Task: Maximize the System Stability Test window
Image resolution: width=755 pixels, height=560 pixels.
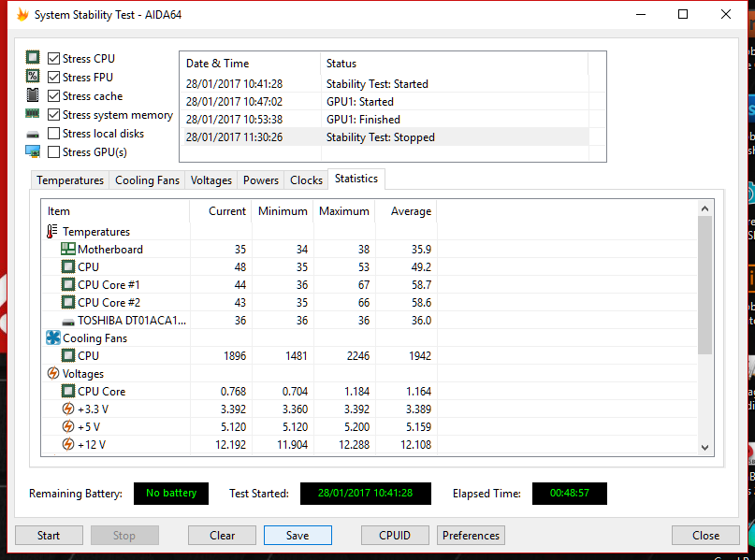Action: 683,14
